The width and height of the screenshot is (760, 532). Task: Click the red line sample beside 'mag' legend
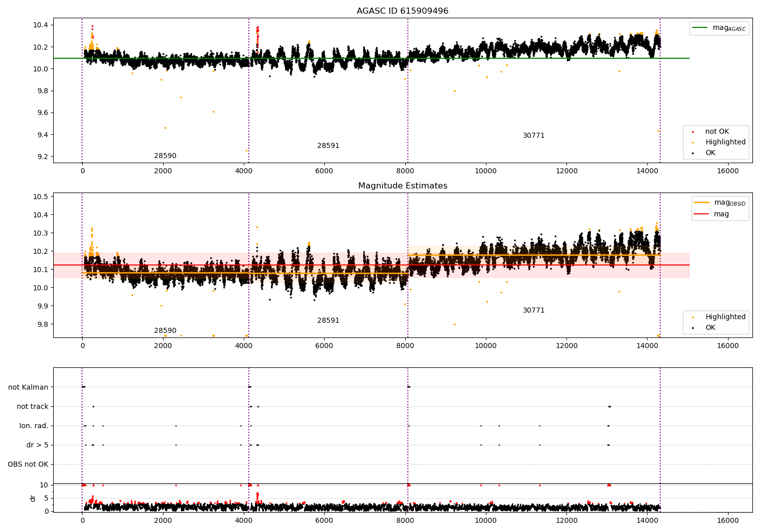tap(701, 214)
